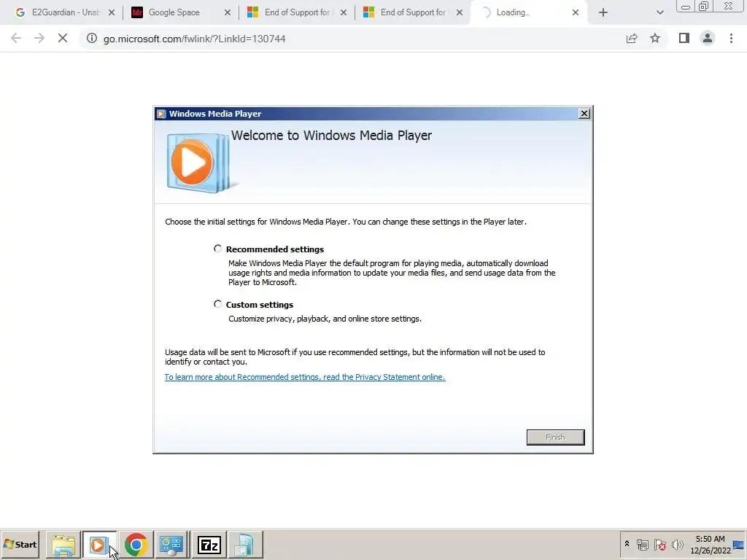The image size is (747, 560).
Task: Click the Google Chrome taskbar icon
Action: (x=136, y=545)
